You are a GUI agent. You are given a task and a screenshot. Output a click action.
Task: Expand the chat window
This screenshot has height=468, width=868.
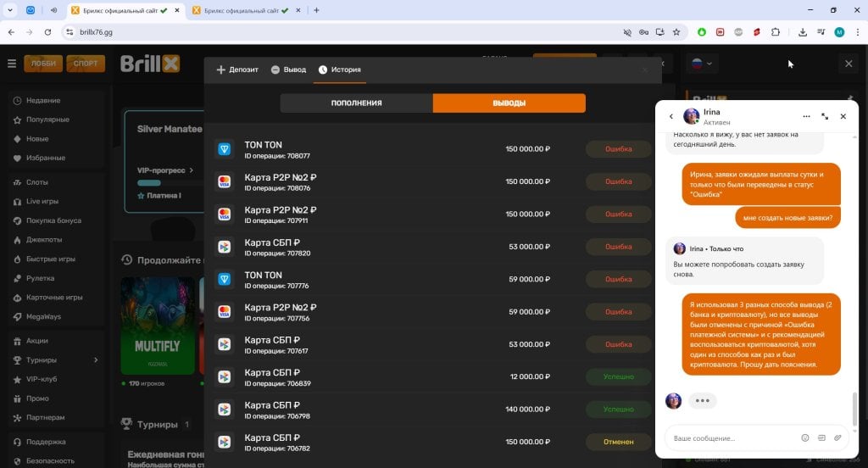point(825,116)
